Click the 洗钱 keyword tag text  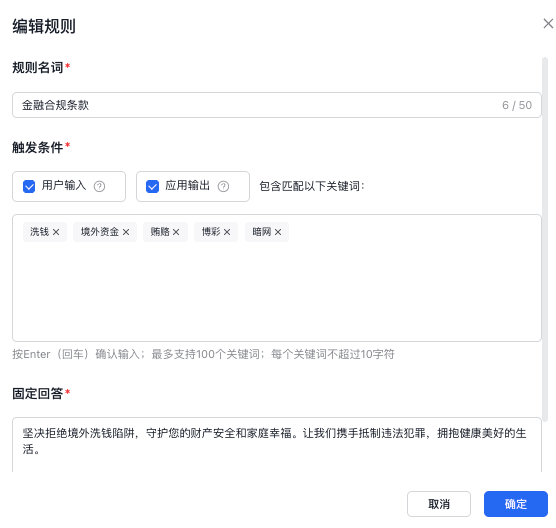point(39,232)
